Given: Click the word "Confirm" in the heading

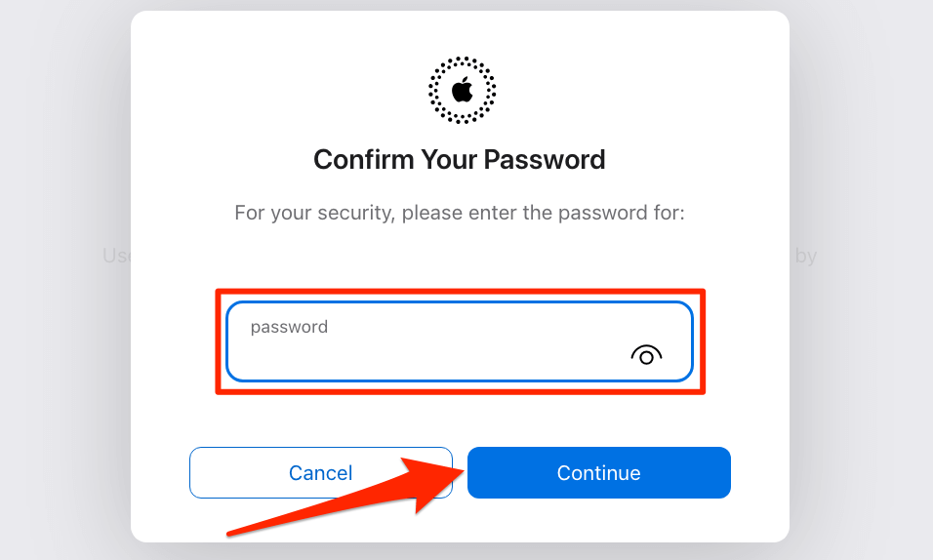Looking at the screenshot, I should click(x=364, y=159).
